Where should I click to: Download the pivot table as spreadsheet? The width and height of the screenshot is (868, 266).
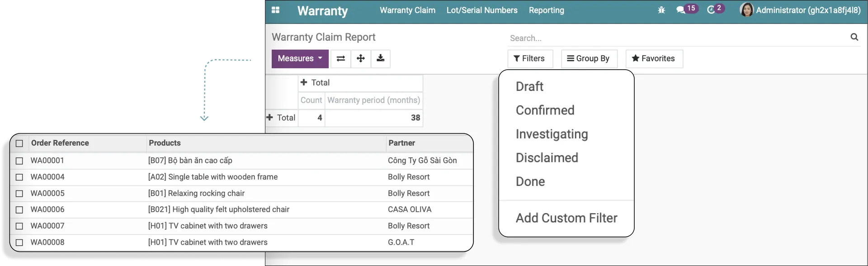[381, 58]
